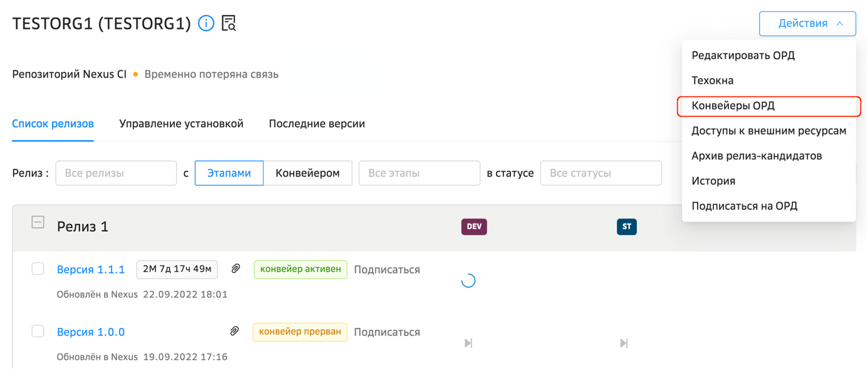Check the Версия 1.0.0 checkbox

[38, 331]
